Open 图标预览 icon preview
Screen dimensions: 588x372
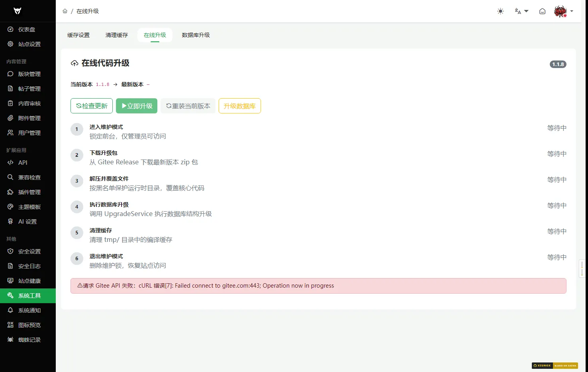28,325
